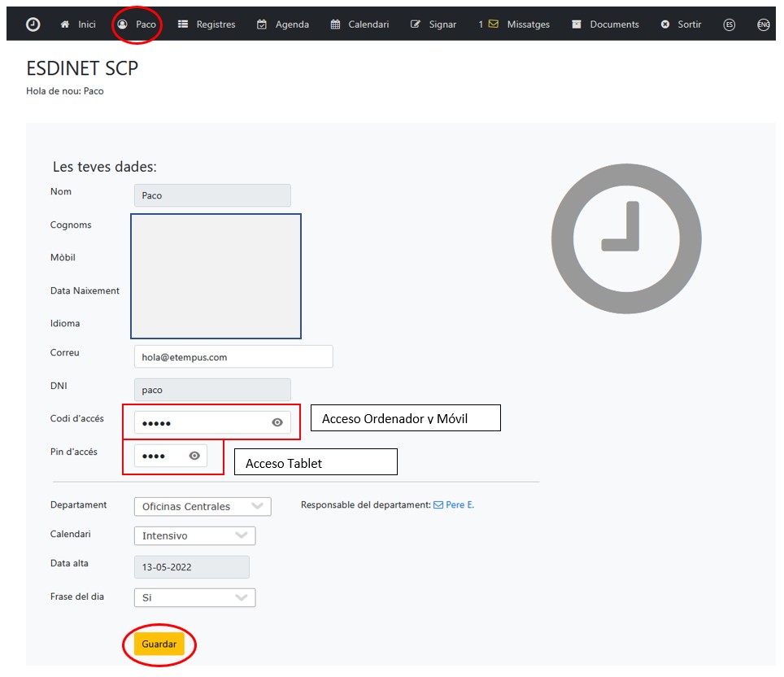Click the Nom field containing Paco
The width and height of the screenshot is (784, 677).
212,195
